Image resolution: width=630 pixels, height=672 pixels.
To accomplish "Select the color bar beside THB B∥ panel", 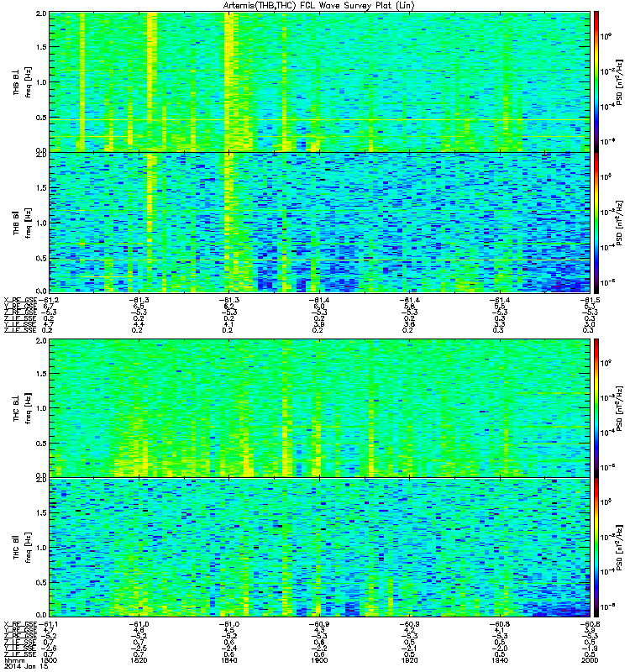I will pyautogui.click(x=596, y=223).
